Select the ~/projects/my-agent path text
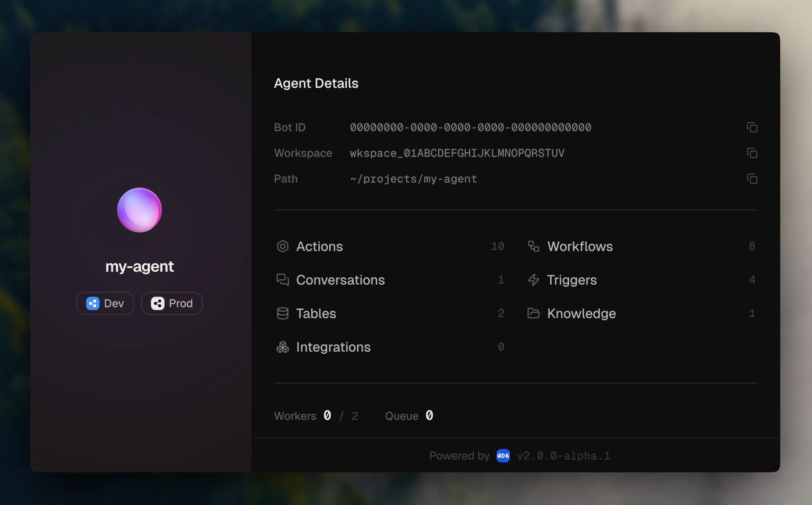 point(413,179)
